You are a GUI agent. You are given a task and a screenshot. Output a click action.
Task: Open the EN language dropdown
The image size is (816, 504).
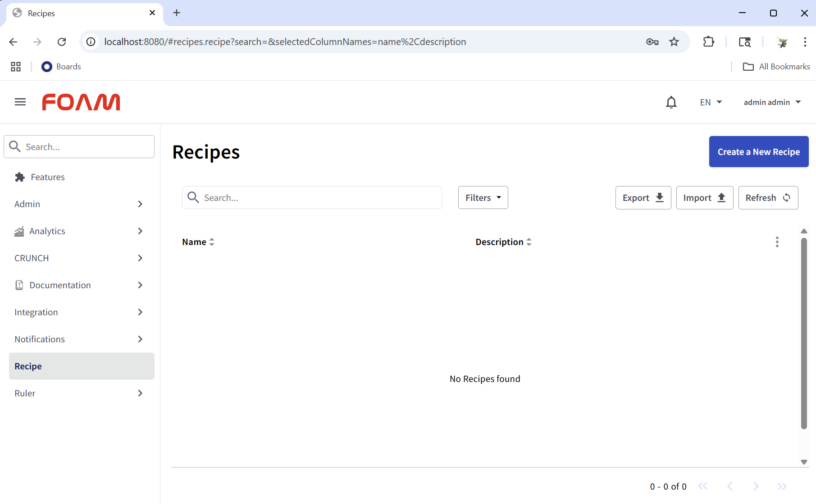(711, 102)
